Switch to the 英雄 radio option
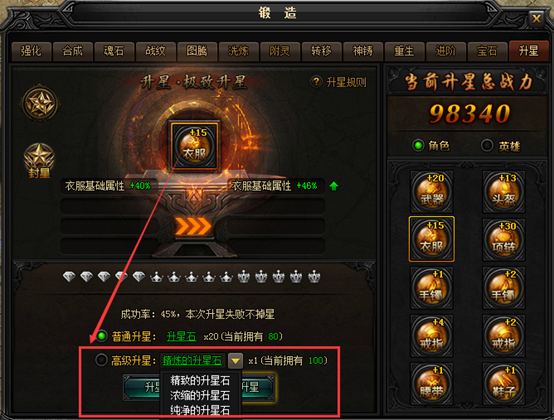The height and width of the screenshot is (420, 554). coord(487,145)
